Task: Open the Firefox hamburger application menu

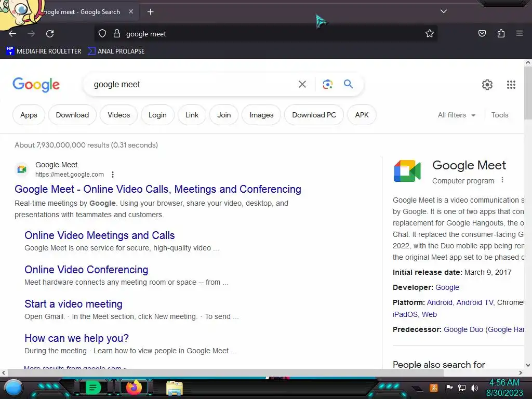Action: [519, 33]
